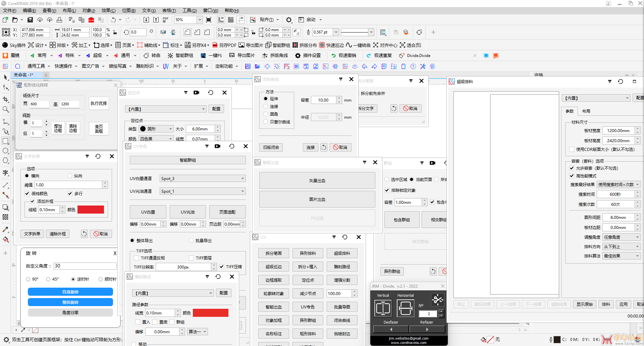Click the 魔镜 plugin icon

11,55
